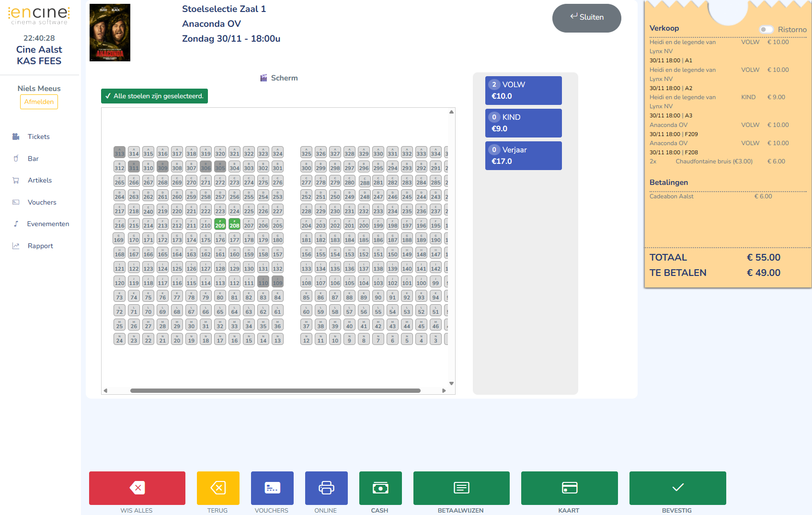
Task: Click the Sluiten button
Action: [x=586, y=18]
